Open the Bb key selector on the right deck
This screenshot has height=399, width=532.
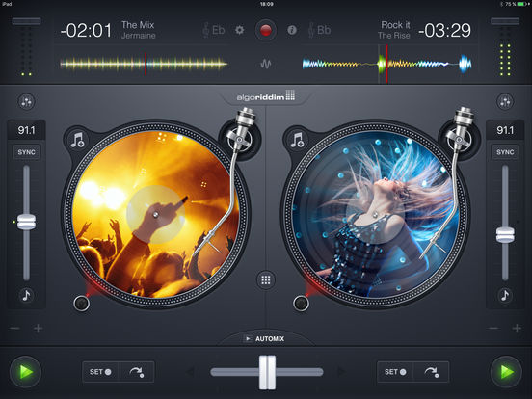(319, 30)
